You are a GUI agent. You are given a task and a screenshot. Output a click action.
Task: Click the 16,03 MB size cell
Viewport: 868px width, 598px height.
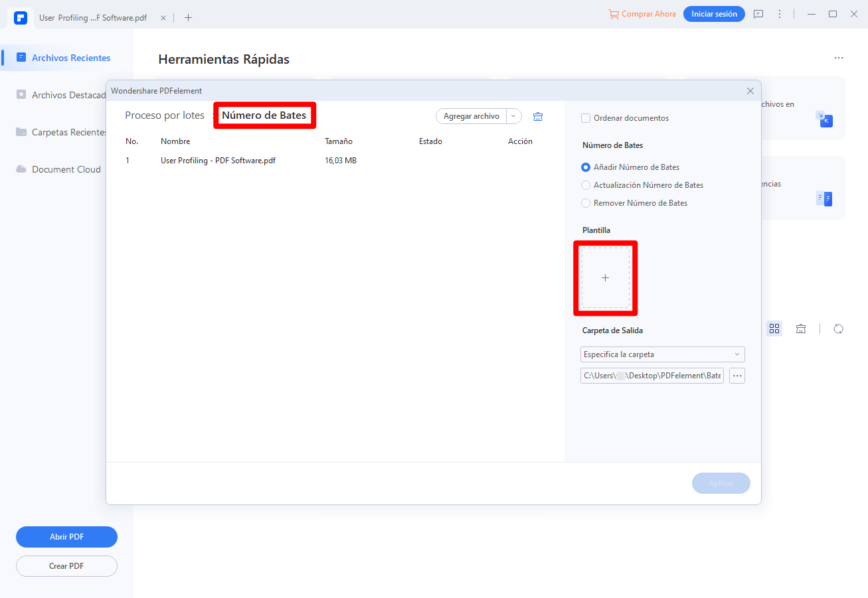(x=341, y=161)
